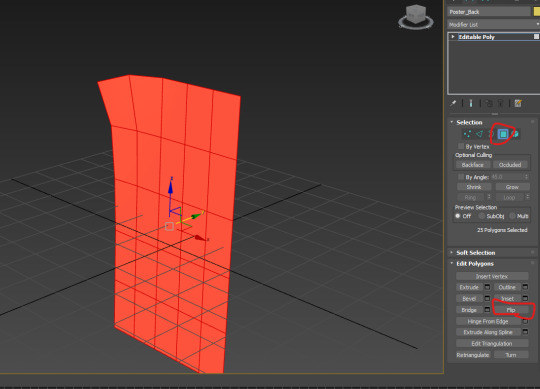Screen dimensions: 540x389
Task: Select SubObj preview selection radio
Action: coord(481,216)
